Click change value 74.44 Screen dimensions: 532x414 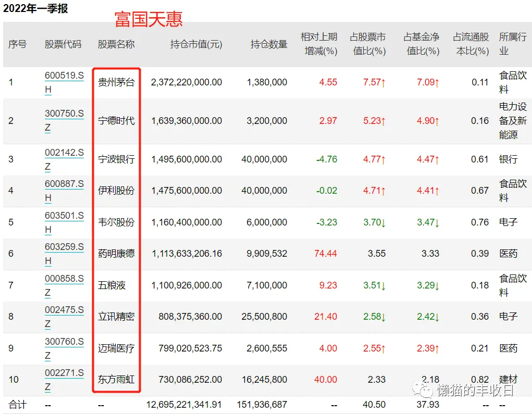[x=326, y=254]
